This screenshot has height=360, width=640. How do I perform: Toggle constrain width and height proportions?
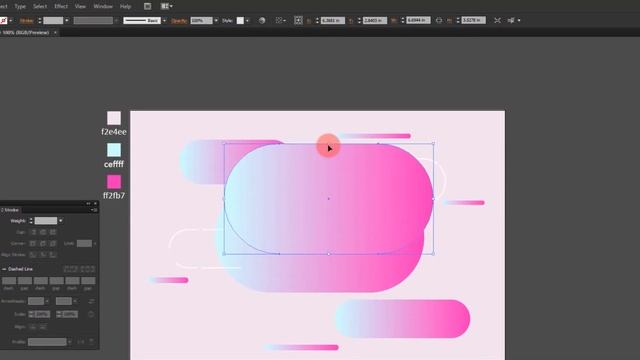pyautogui.click(x=439, y=20)
